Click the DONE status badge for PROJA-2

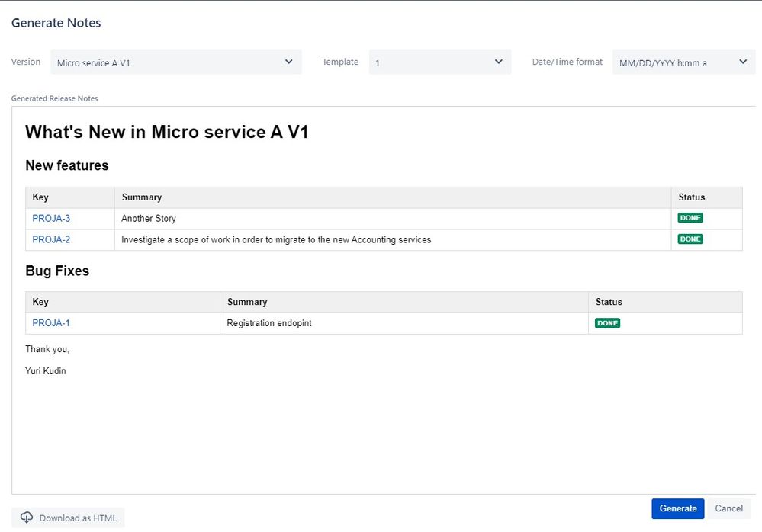point(690,239)
